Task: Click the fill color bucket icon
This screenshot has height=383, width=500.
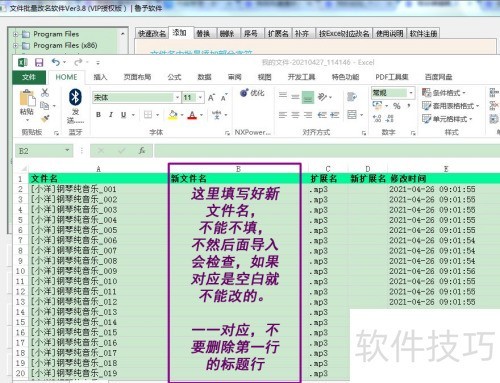Action: pos(173,115)
